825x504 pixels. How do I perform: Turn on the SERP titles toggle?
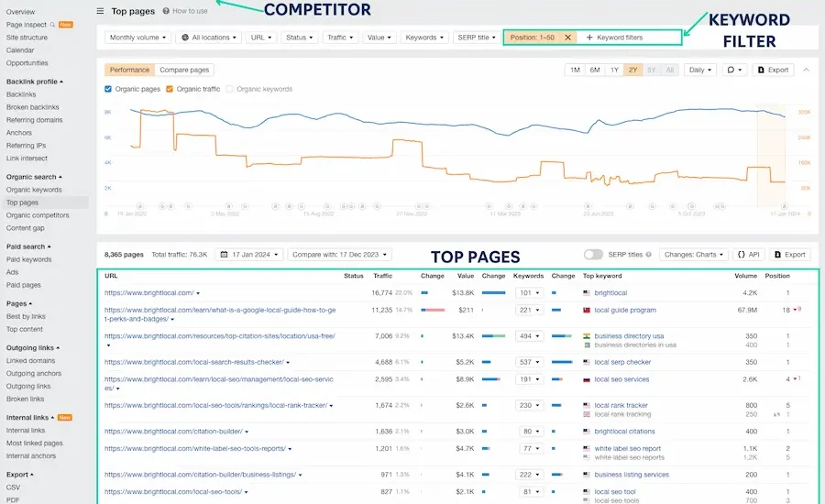tap(593, 255)
